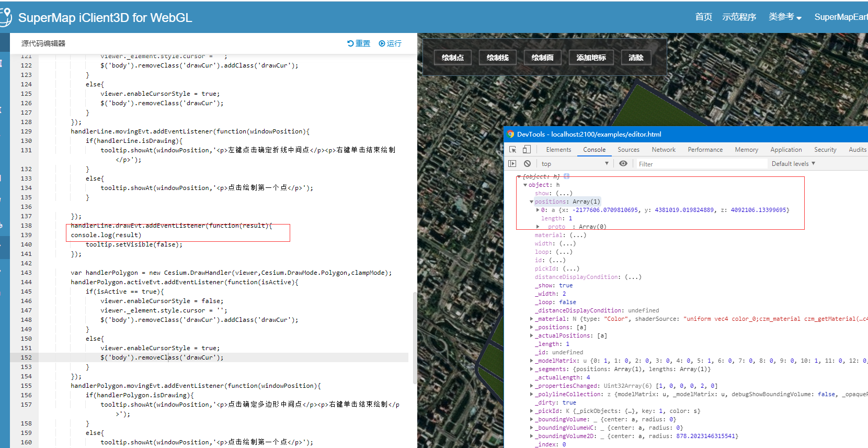This screenshot has width=868, height=448.
Task: Click the blue info badge next to {object: h}
Action: coord(566,176)
